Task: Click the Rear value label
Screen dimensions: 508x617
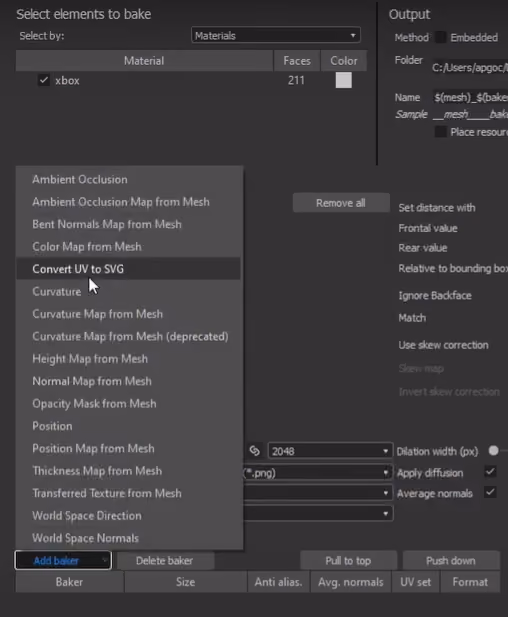Action: click(423, 248)
